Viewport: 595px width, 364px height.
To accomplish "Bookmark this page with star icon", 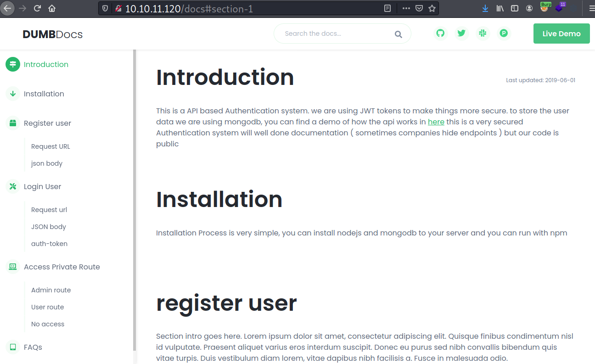I will 432,8.
